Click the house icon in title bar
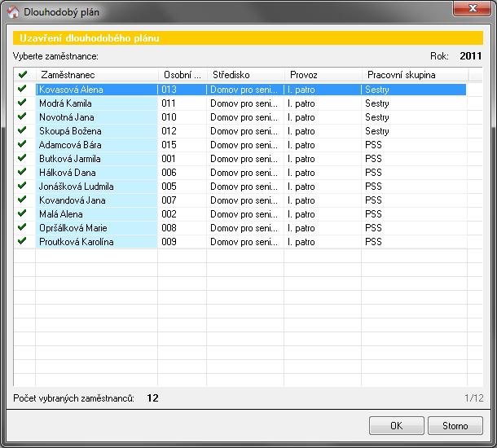Viewport: 497px width, 448px height. tap(13, 12)
